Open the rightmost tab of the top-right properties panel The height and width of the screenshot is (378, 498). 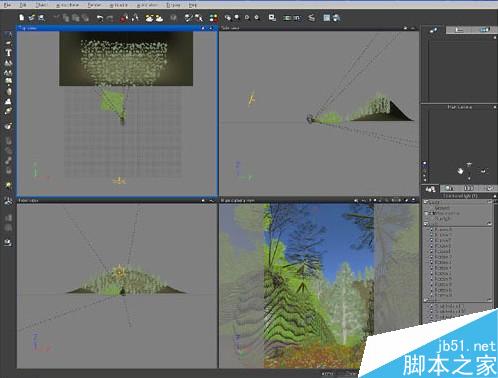click(x=484, y=30)
